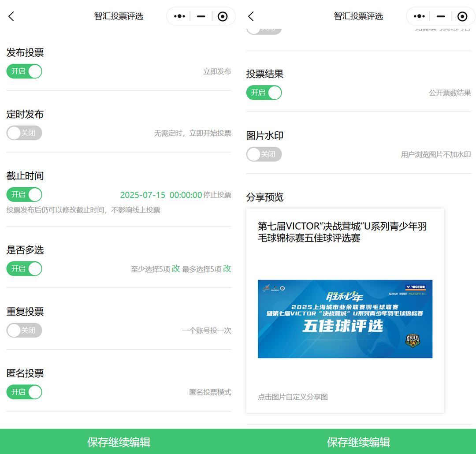
Task: Minimize mini program in right panel capsule
Action: coord(441,16)
